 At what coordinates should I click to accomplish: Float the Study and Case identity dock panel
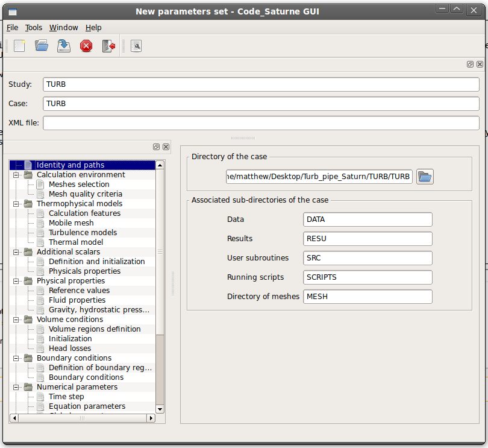click(470, 64)
